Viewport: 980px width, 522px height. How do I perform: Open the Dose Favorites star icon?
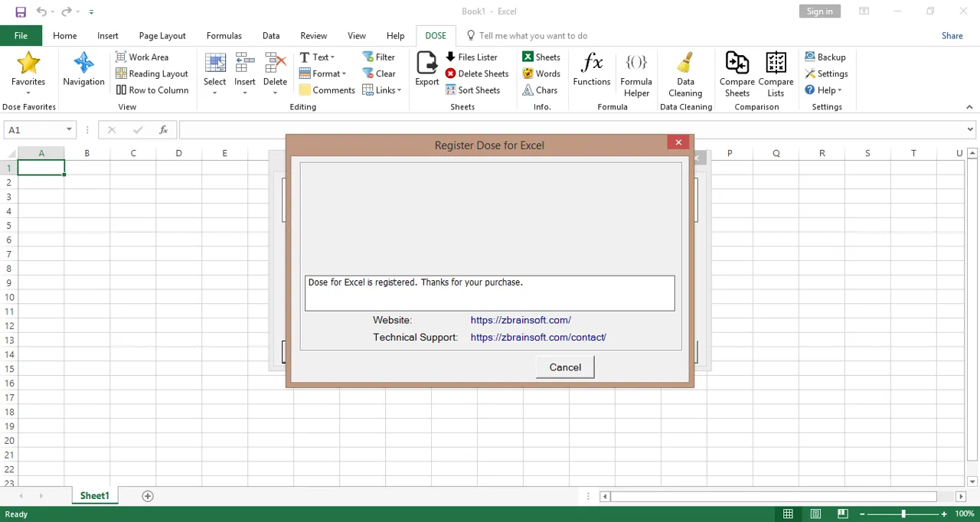tap(28, 70)
